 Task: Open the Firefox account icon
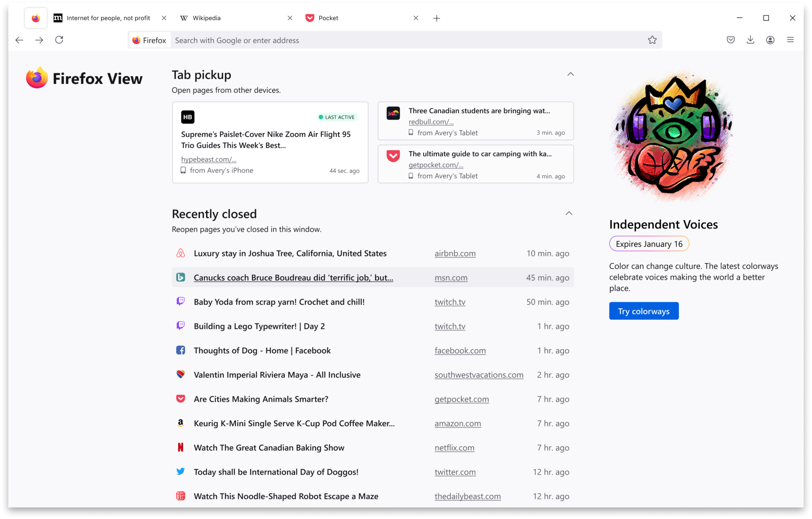770,40
